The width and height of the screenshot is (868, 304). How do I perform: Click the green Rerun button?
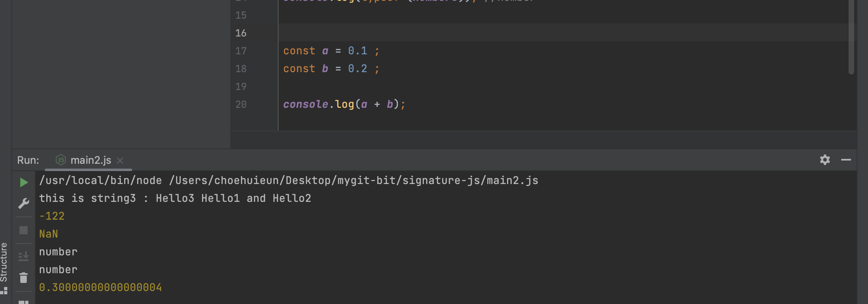pyautogui.click(x=24, y=182)
